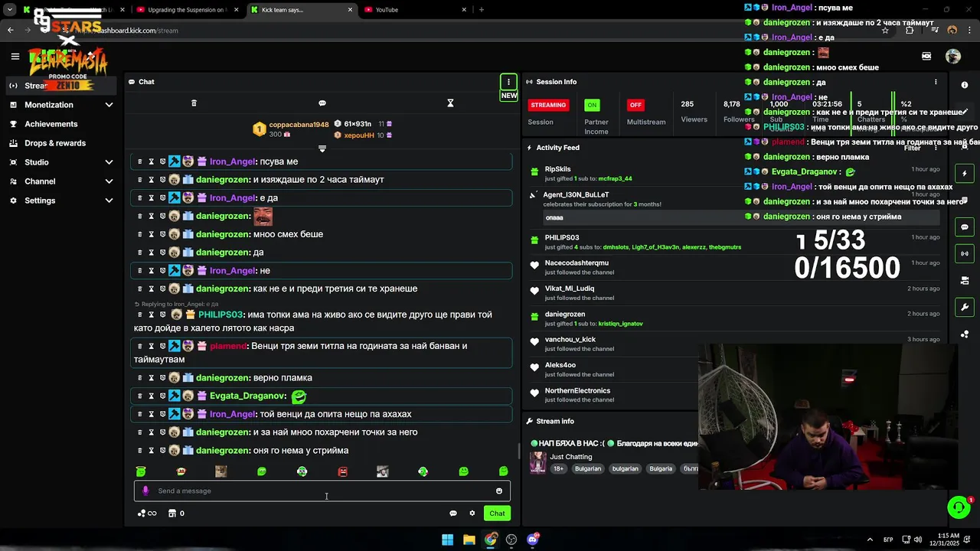Select RipSkils entry in Activity Feed

(733, 174)
